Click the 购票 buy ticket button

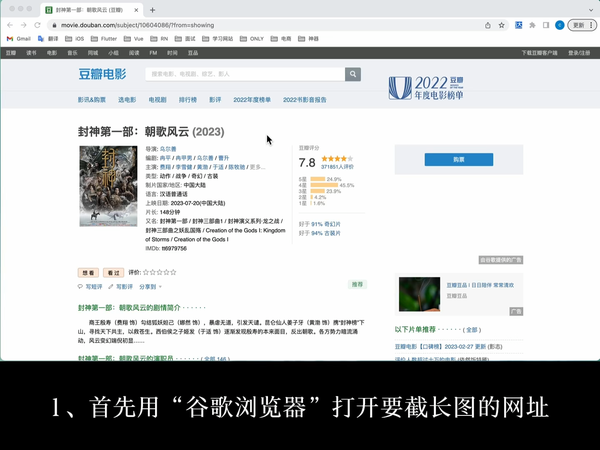tap(459, 160)
